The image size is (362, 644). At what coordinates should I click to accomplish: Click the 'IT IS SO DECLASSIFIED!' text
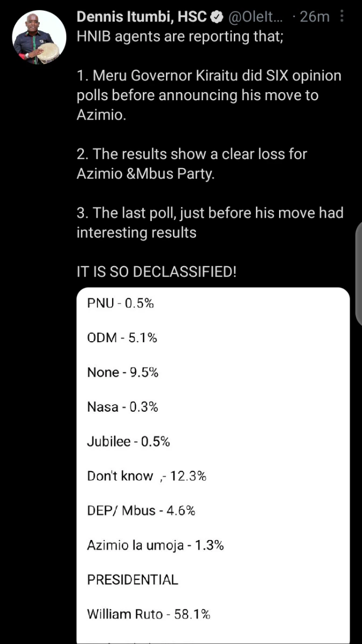[156, 272]
